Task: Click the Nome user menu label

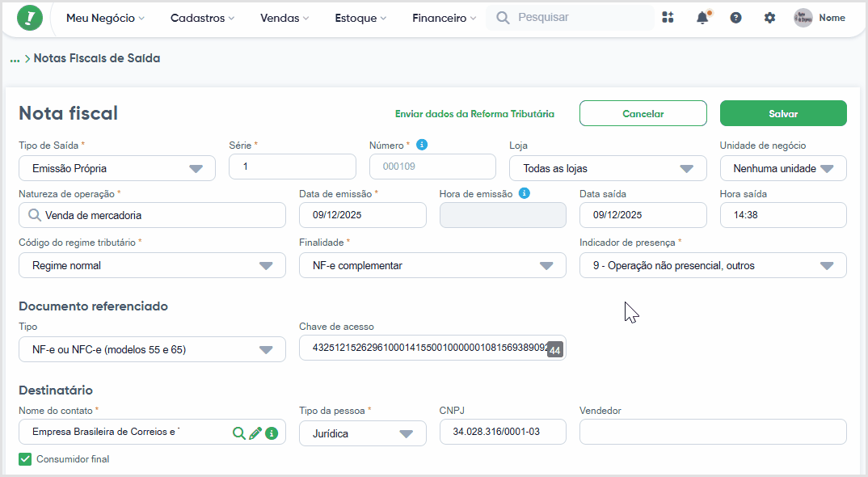Action: pos(832,18)
